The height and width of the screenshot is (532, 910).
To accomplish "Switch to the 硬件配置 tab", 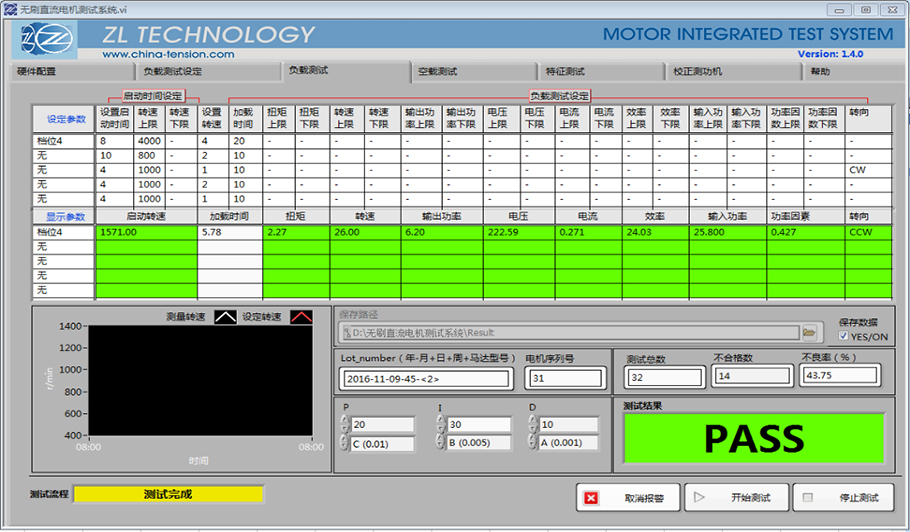I will tap(38, 72).
